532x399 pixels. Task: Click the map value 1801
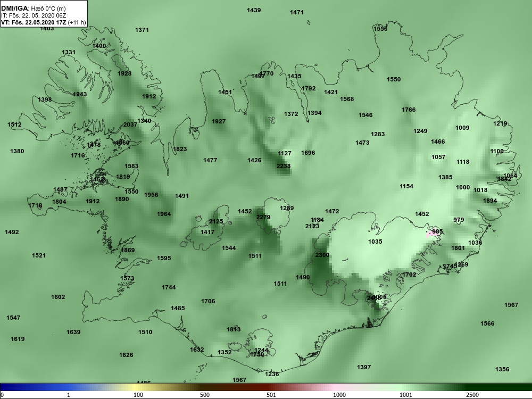coord(458,248)
